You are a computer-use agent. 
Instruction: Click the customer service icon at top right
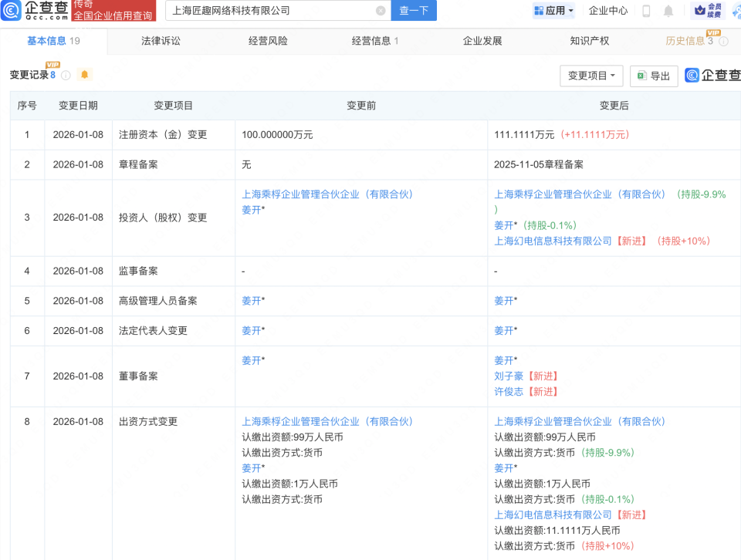point(735,11)
